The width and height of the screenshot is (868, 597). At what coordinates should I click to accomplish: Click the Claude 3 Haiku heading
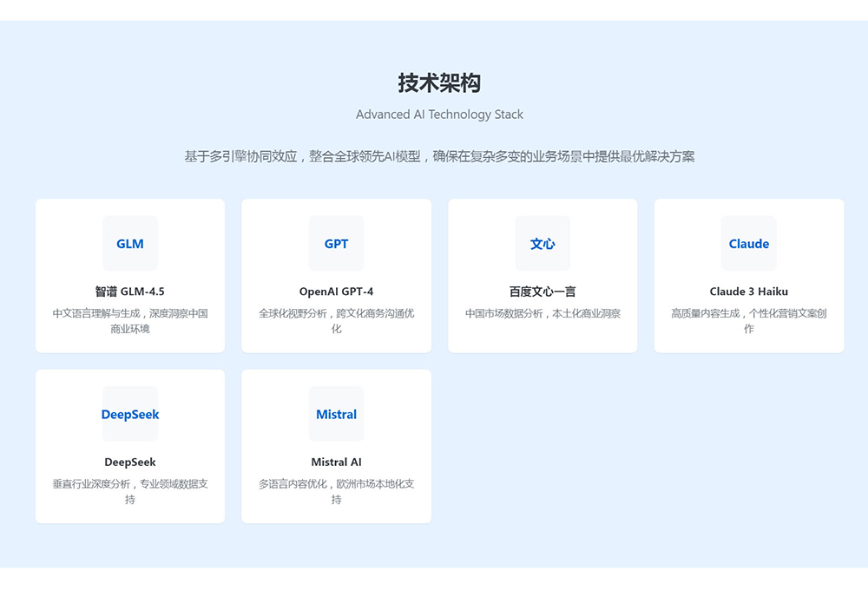pos(748,292)
